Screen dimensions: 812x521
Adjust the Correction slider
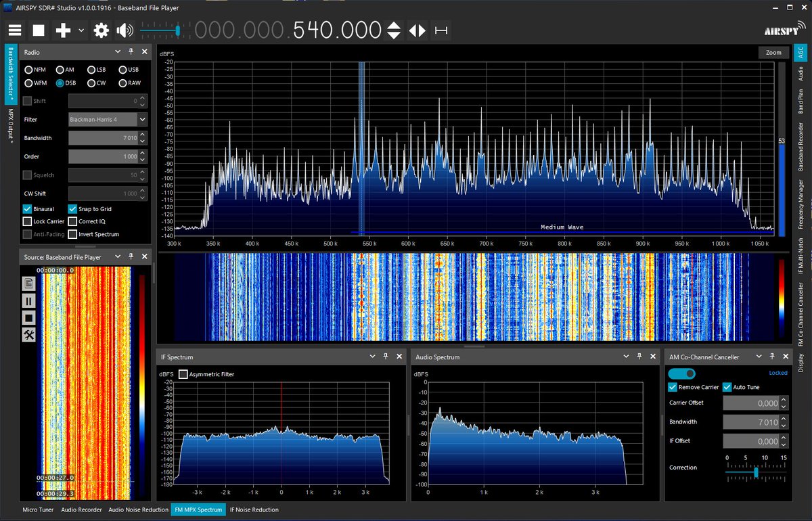coord(755,472)
